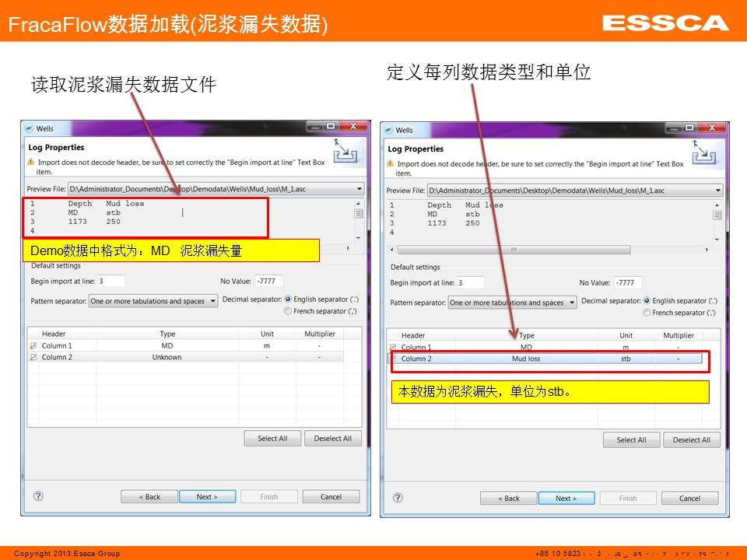Viewport: 747px width, 560px height.
Task: Open the Preview File dropdown in left dialog
Action: pos(359,189)
